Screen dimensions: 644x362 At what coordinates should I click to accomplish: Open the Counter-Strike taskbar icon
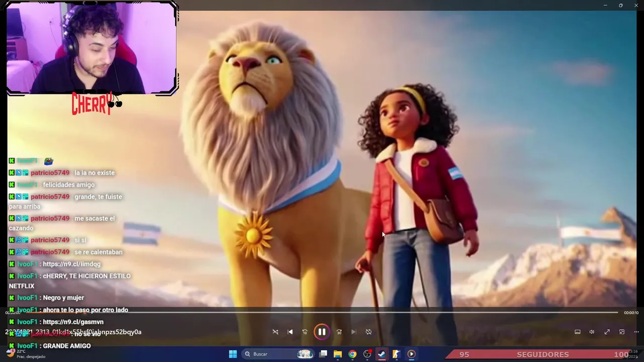pos(396,354)
